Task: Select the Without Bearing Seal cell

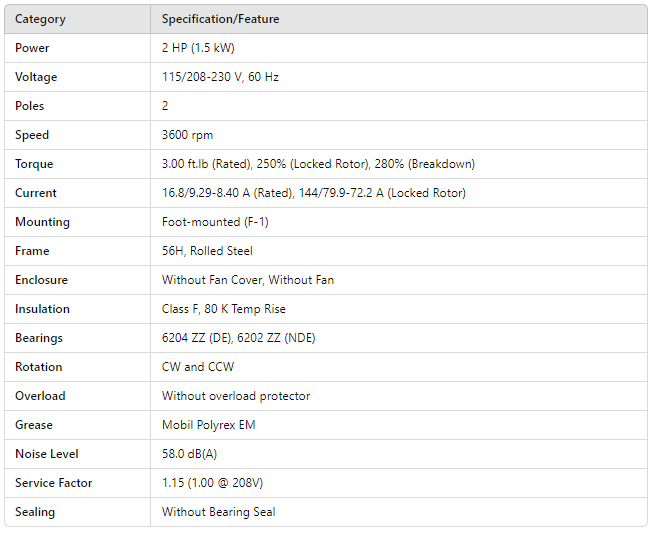Action: pos(219,512)
